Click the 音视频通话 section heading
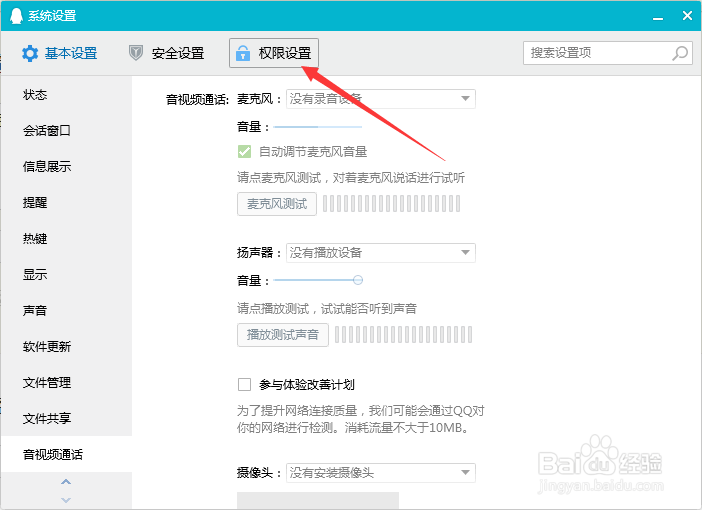Screen dimensions: 702x510 pos(197,99)
